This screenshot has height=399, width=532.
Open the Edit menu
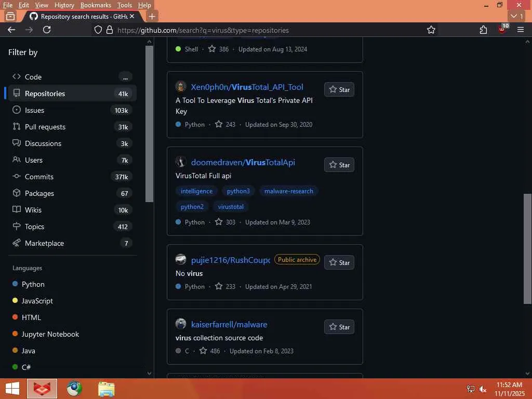(23, 5)
